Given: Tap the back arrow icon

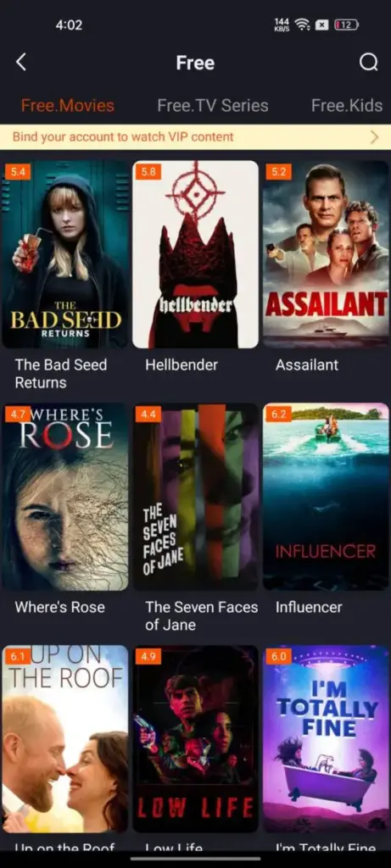Looking at the screenshot, I should [21, 62].
